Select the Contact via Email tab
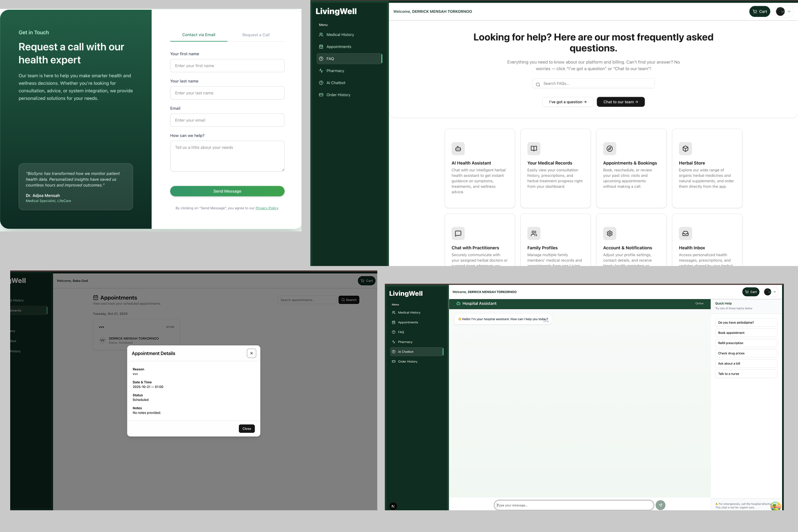Viewport: 798px width, 532px height. [199, 35]
